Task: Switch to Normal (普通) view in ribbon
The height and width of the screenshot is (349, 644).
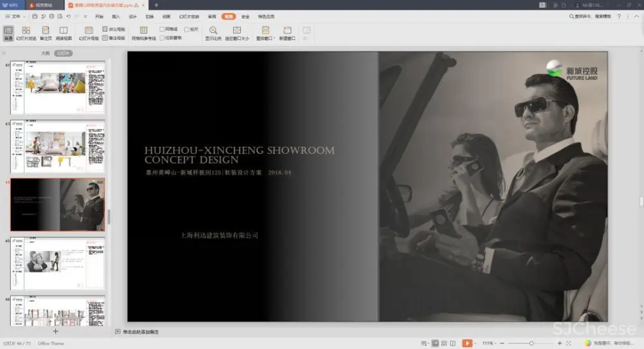Action: coord(8,33)
